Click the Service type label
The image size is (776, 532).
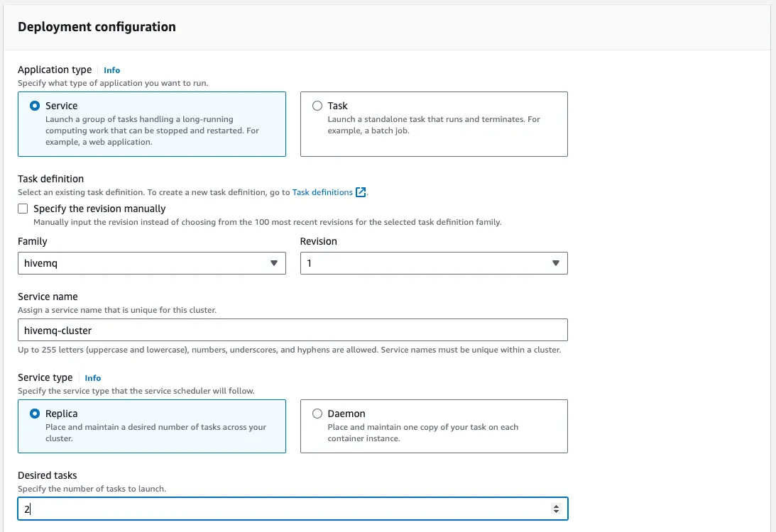pyautogui.click(x=45, y=378)
